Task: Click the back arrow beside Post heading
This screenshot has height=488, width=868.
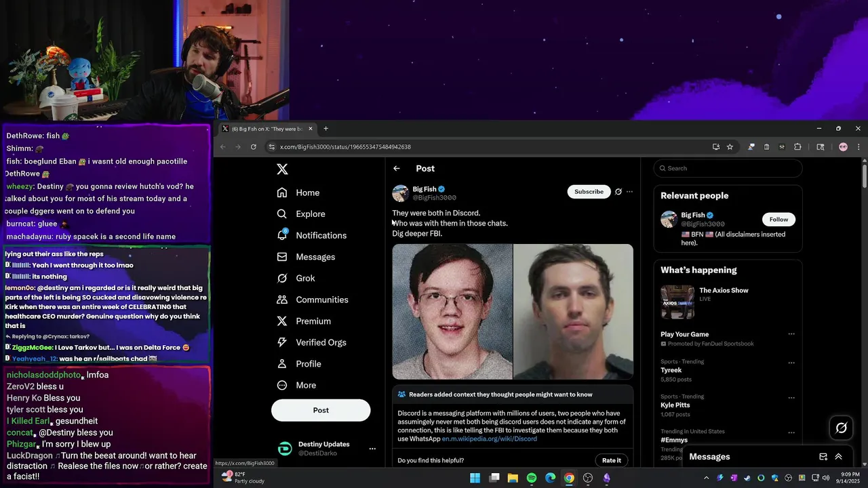Action: click(x=397, y=169)
